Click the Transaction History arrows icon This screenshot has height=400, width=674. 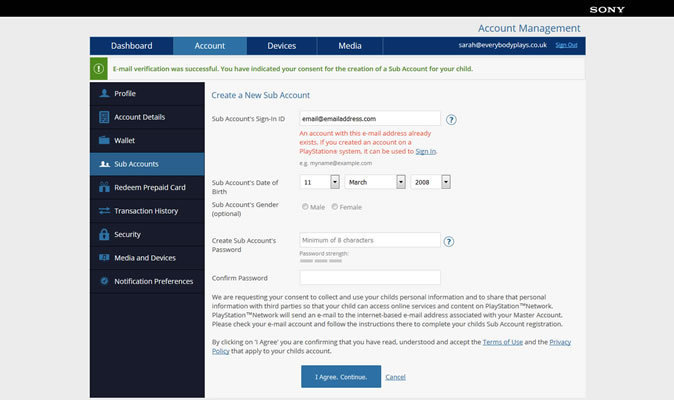point(104,211)
